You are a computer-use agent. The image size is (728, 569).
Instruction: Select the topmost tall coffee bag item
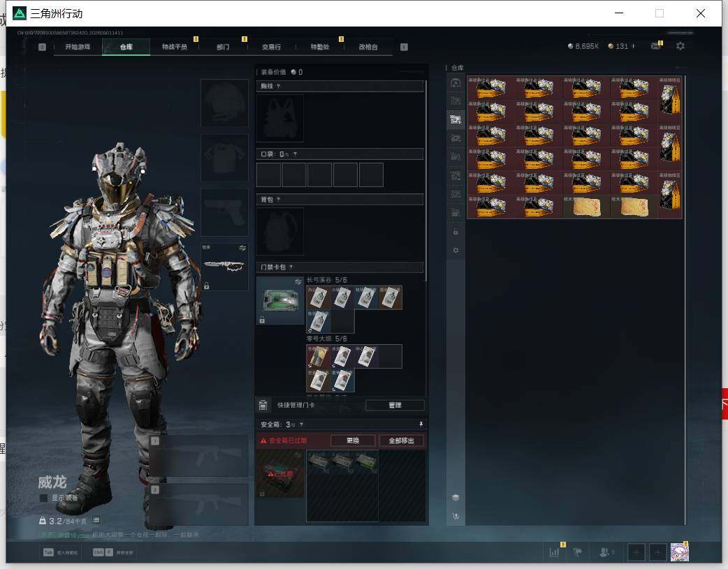(x=670, y=99)
